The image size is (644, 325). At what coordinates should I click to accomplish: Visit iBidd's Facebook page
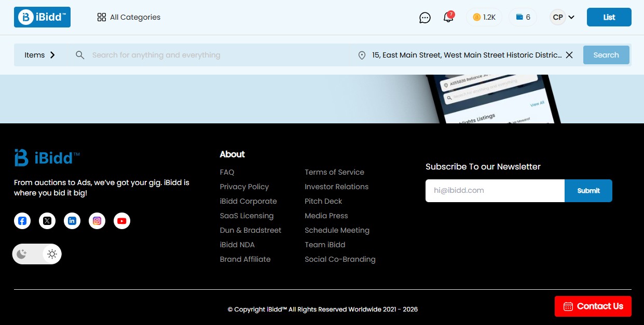pyautogui.click(x=22, y=221)
